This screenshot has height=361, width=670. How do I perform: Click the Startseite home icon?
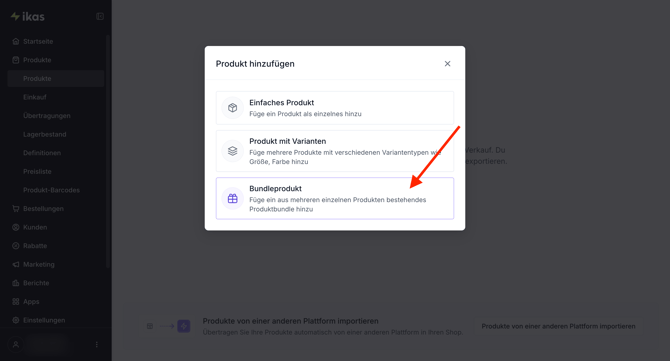pos(16,41)
